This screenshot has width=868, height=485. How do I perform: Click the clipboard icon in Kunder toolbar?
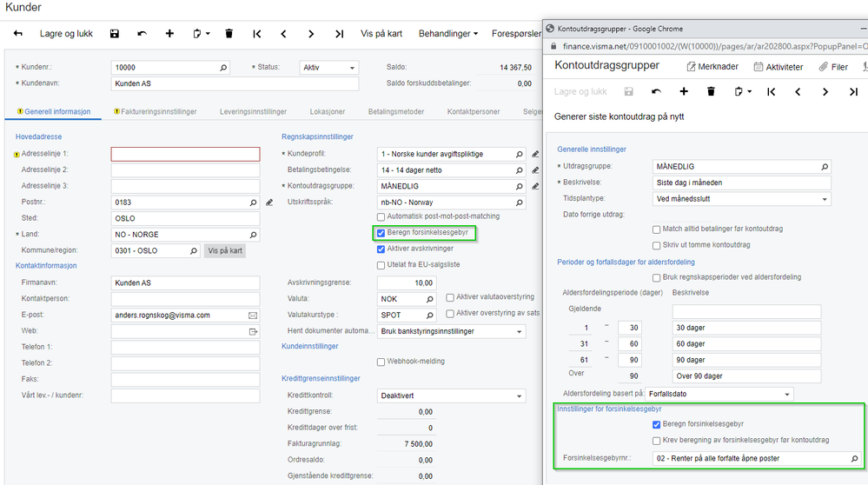(x=197, y=34)
